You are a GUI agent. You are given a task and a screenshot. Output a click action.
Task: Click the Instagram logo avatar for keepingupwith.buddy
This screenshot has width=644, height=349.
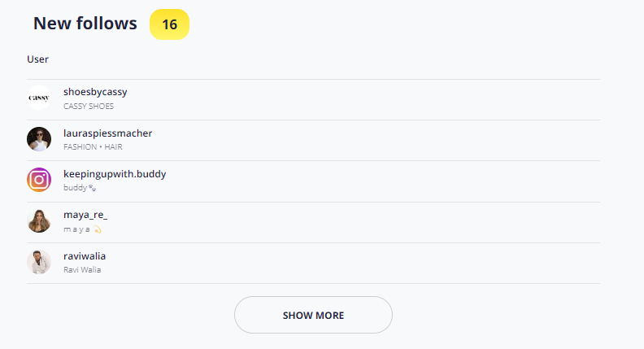click(39, 180)
